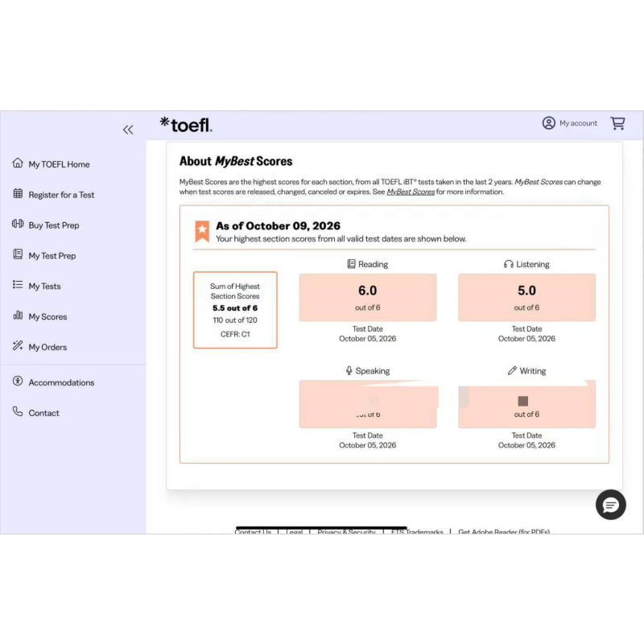Click the accessibility icon for Accommodations

click(18, 381)
